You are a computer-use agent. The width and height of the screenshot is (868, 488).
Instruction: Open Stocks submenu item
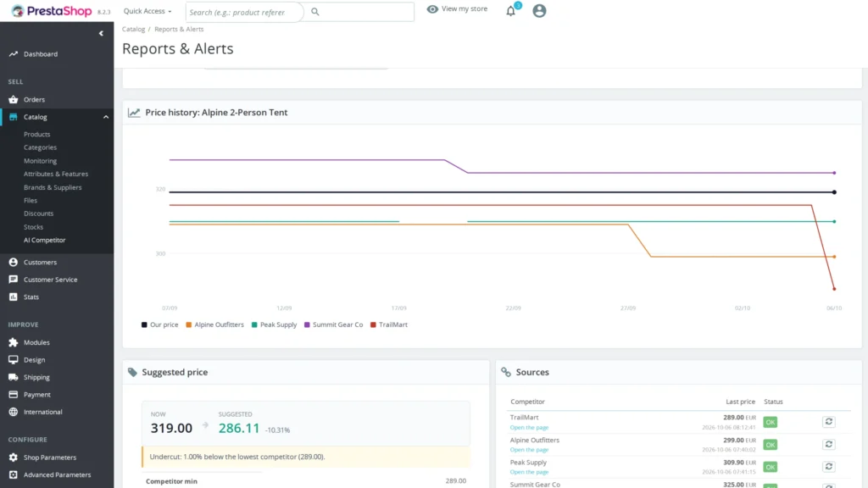tap(33, 227)
